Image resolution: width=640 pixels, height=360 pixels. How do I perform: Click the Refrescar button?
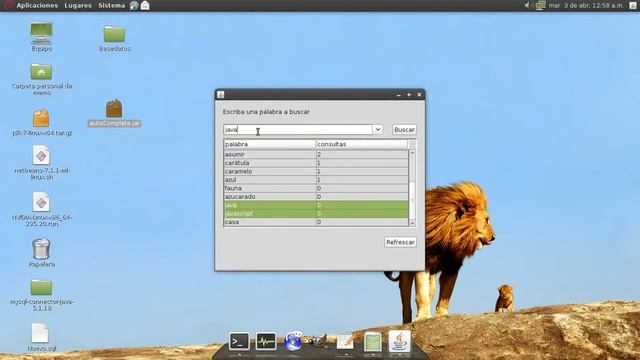[400, 242]
